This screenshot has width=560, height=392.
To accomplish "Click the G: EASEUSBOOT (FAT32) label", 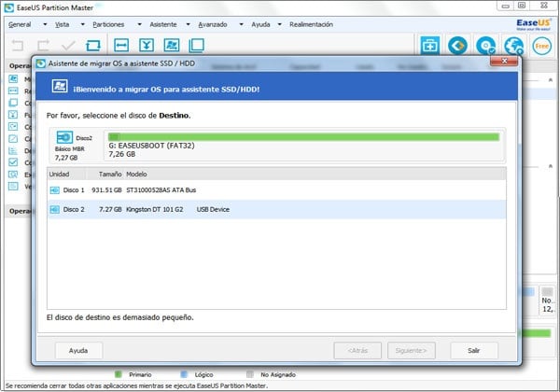I will click(152, 146).
